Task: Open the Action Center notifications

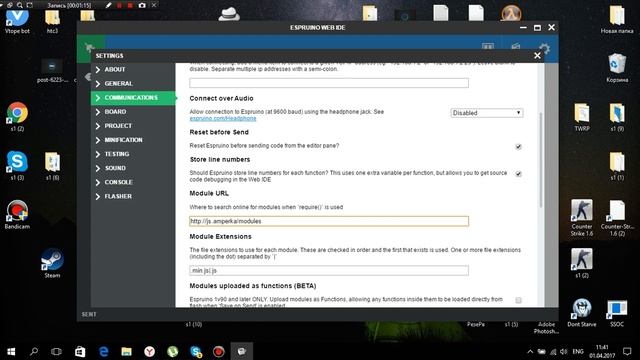Action: coord(627,351)
